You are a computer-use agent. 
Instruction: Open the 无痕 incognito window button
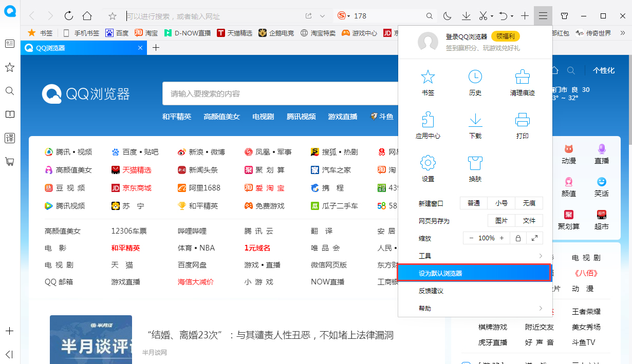click(x=529, y=203)
